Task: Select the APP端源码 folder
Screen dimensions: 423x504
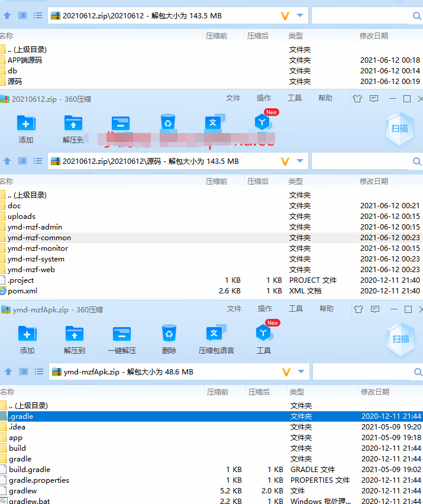Action: (25, 60)
